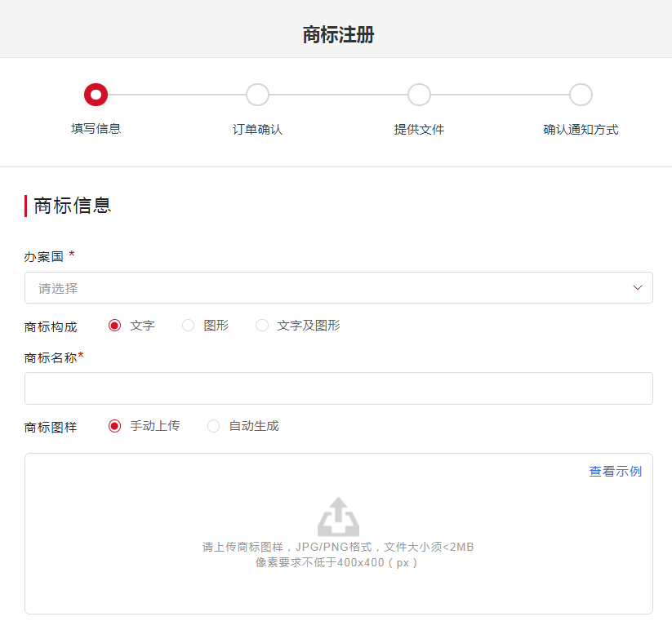Open the 查看示例 link
The width and height of the screenshot is (672, 621).
(615, 472)
